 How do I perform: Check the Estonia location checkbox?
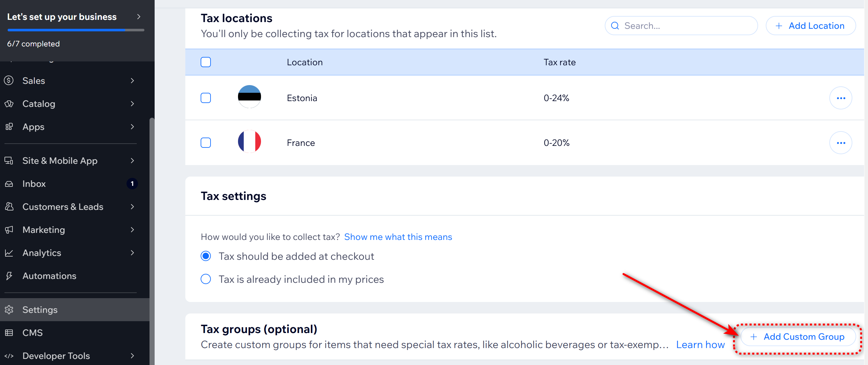tap(205, 98)
